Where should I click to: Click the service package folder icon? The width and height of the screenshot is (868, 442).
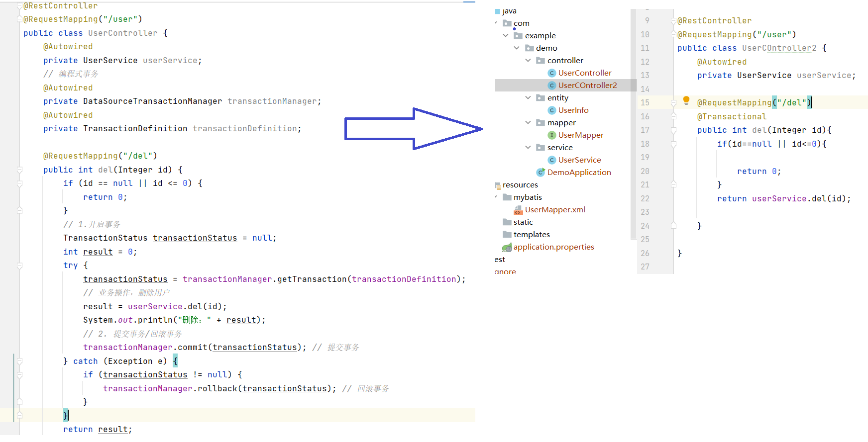(541, 148)
